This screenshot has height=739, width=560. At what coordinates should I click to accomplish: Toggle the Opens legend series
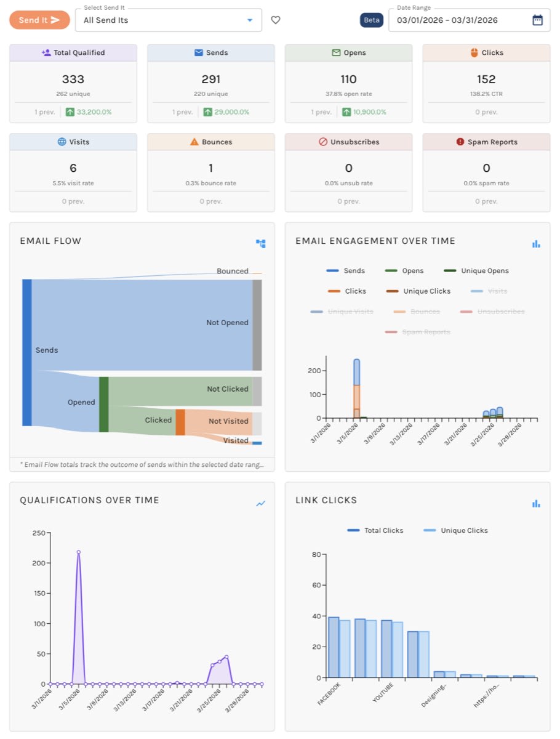point(404,271)
